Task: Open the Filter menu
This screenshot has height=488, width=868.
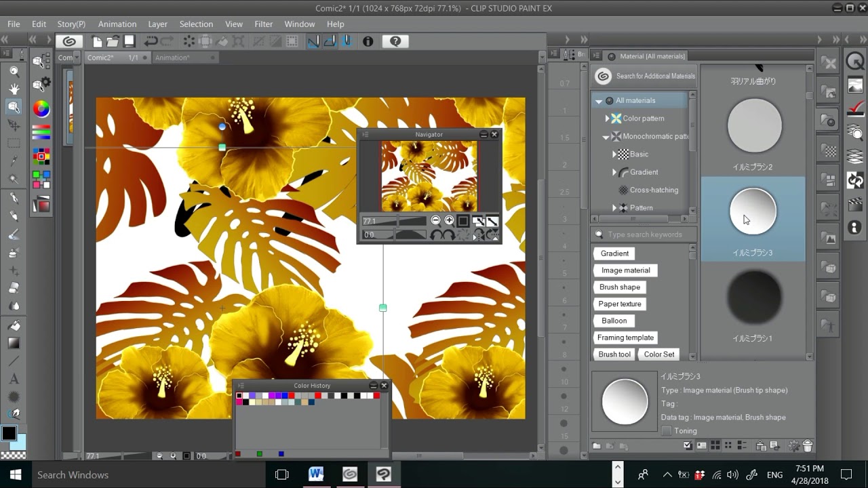Action: pyautogui.click(x=264, y=24)
